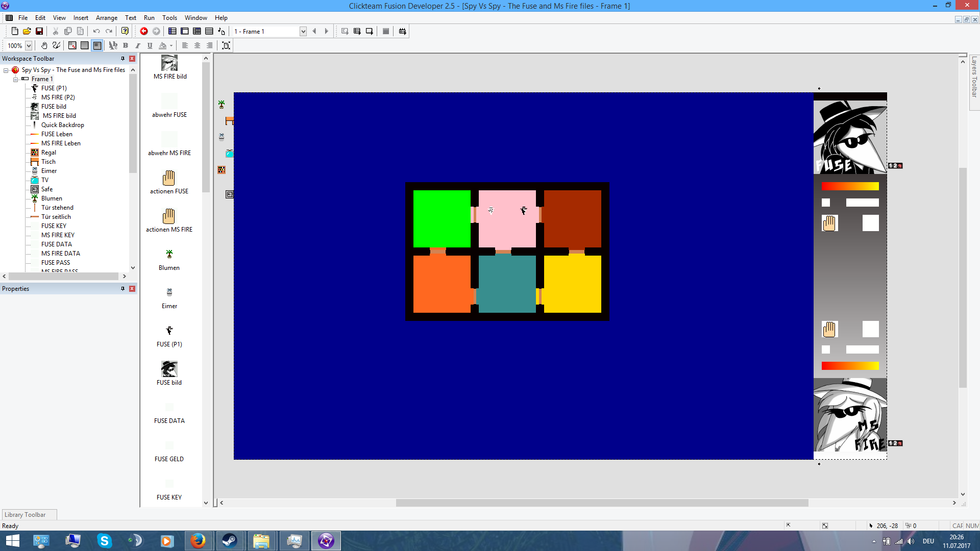Open the Arrange menu
The height and width of the screenshot is (551, 980).
coord(106,18)
